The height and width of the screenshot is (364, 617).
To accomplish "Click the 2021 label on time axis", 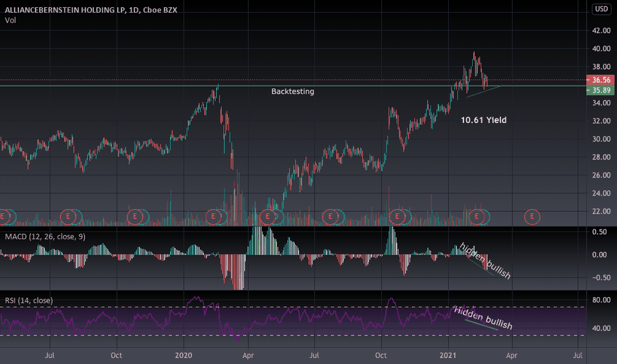I will pos(448,355).
